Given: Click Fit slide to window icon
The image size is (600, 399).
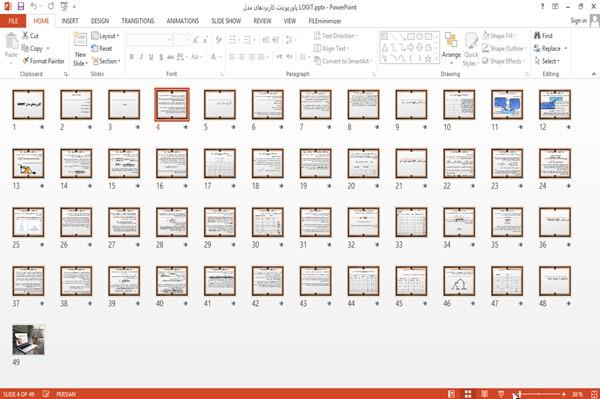Looking at the screenshot, I should (x=594, y=394).
